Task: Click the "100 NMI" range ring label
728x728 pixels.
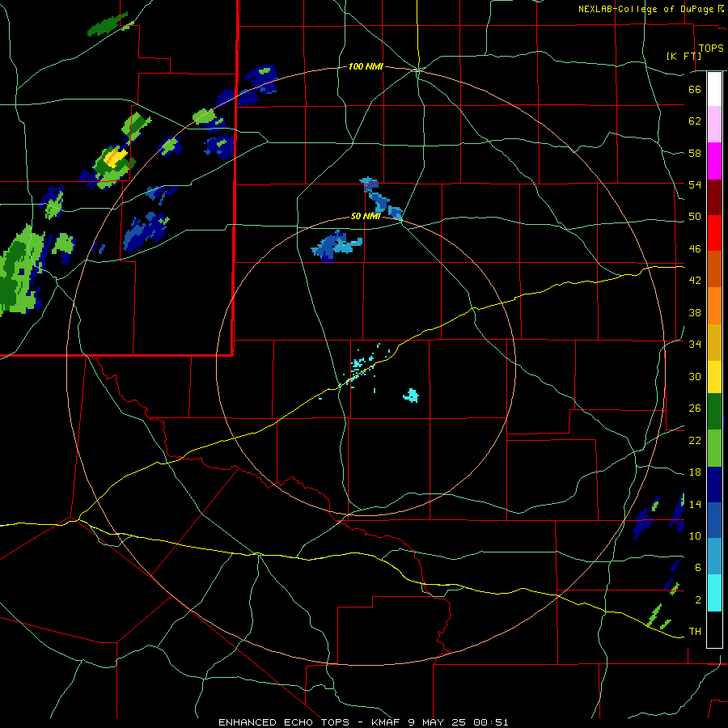Action: pyautogui.click(x=366, y=67)
